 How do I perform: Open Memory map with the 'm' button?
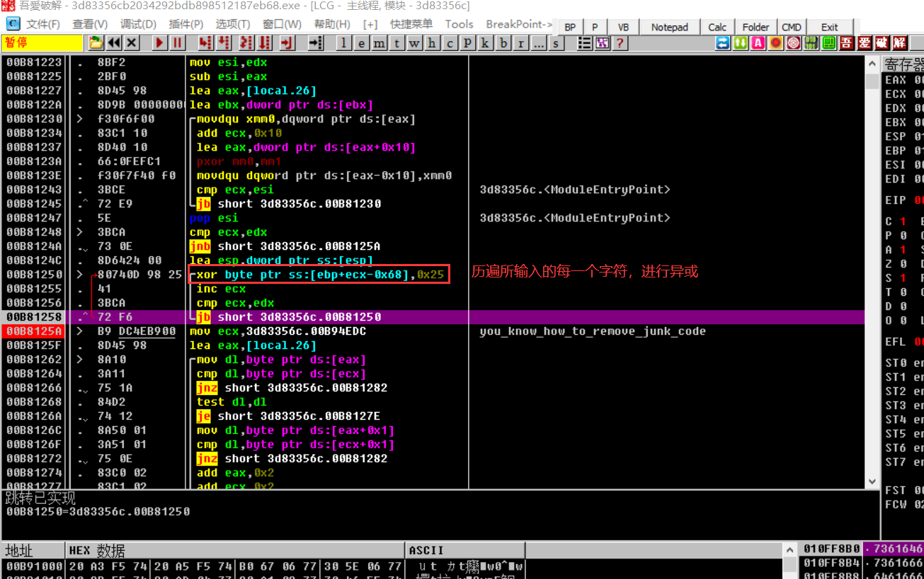coord(380,43)
